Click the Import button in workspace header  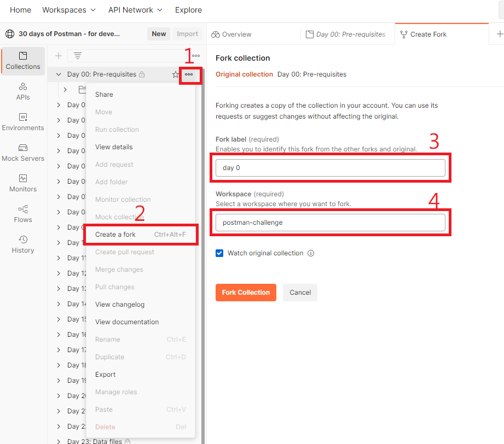point(187,34)
